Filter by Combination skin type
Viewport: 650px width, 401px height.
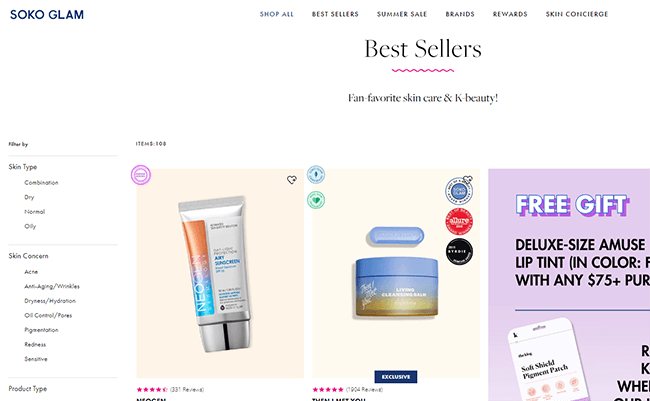(x=41, y=182)
